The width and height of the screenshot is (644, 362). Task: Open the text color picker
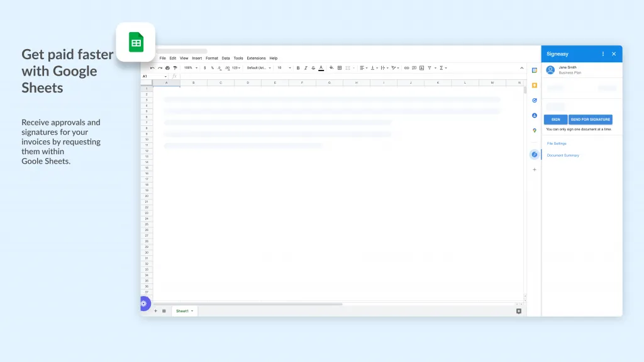[x=321, y=68]
